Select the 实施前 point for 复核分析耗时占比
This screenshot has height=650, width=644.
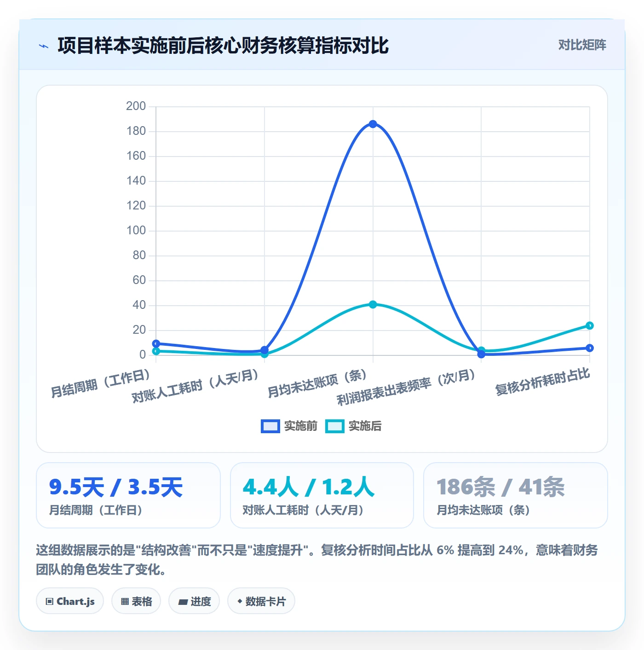coord(590,348)
